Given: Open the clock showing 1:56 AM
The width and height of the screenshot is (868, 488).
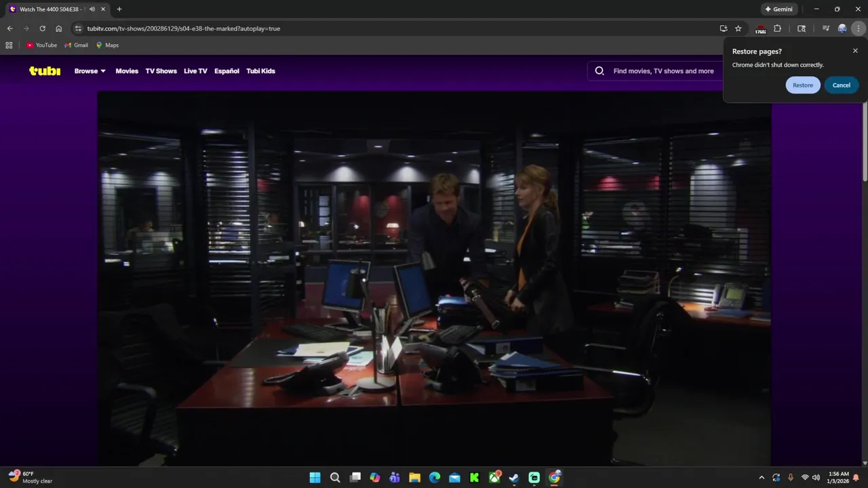Looking at the screenshot, I should (838, 477).
